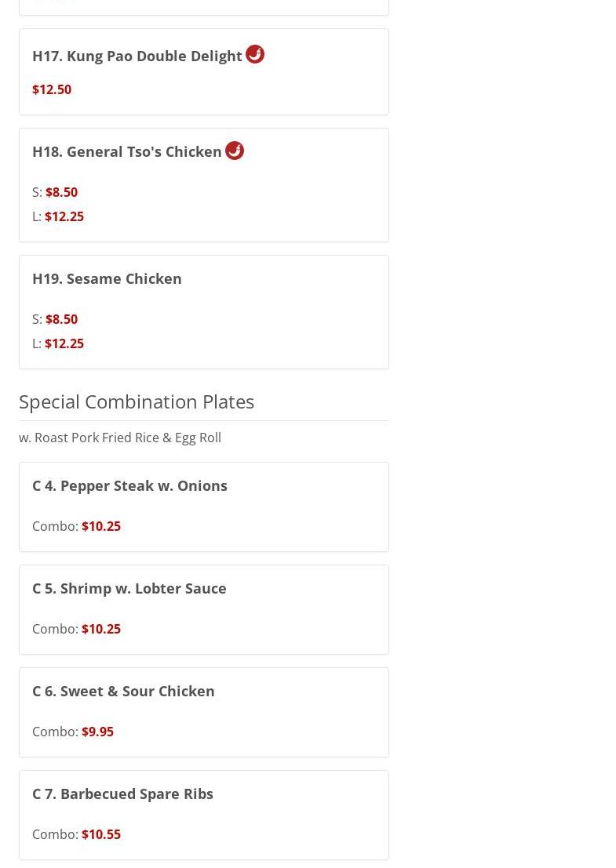616x868 pixels.
Task: Select Shrimp Lobster Sauce combo $10.25 price
Action: coord(100,629)
